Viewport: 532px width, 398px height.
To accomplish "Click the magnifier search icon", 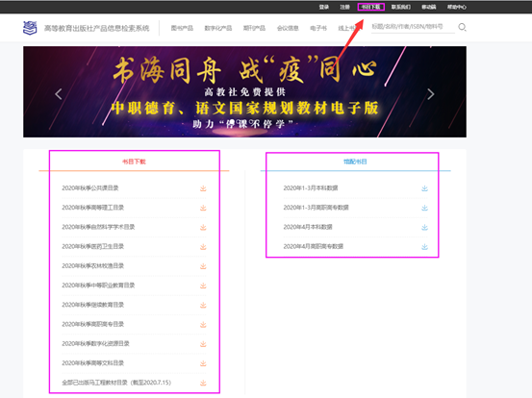I will [x=462, y=27].
